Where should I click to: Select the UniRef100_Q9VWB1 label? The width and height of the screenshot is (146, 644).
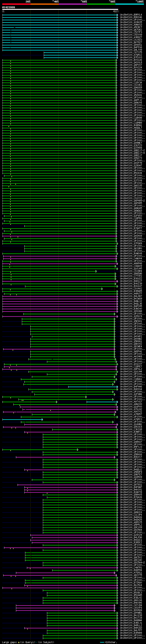[x=131, y=613]
